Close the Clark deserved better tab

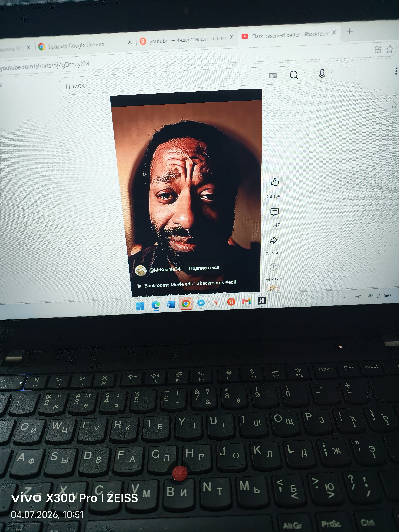pyautogui.click(x=334, y=32)
